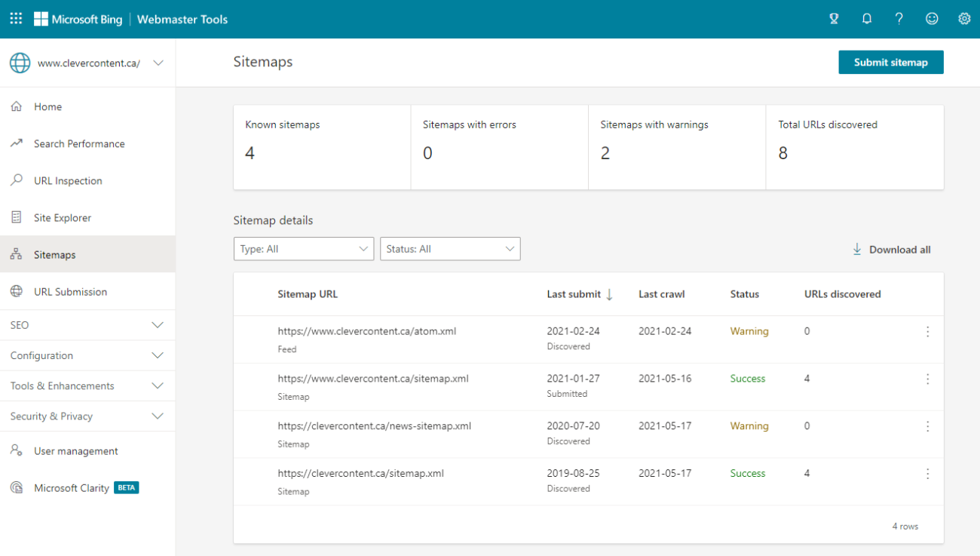Open more options for news-sitemap.xml row
This screenshot has width=980, height=556.
click(x=927, y=426)
